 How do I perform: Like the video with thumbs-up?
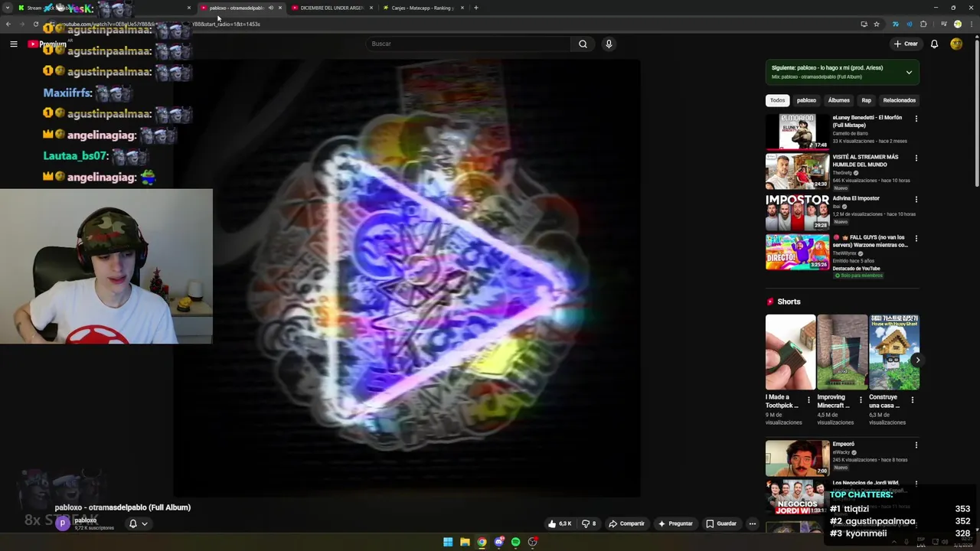pos(560,523)
